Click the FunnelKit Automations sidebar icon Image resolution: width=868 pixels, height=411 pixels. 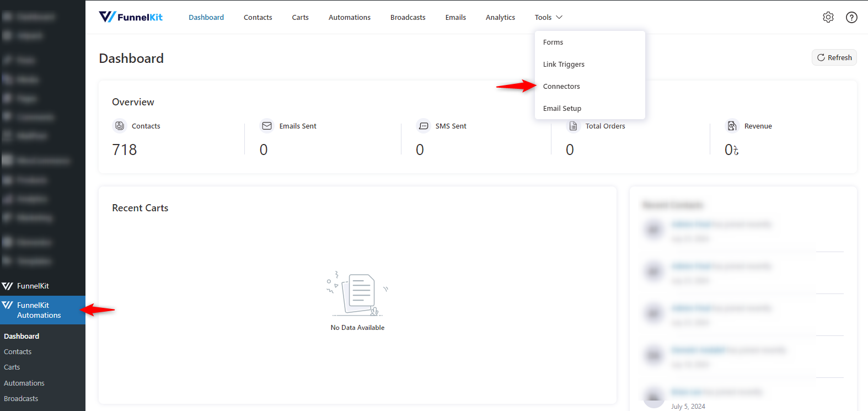tap(7, 305)
